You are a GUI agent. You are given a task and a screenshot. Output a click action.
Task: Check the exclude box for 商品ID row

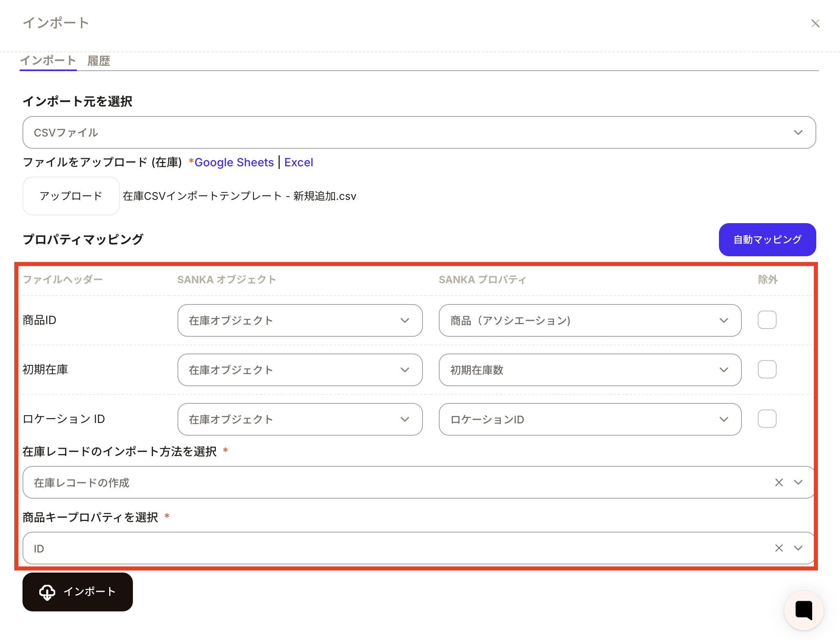click(767, 320)
